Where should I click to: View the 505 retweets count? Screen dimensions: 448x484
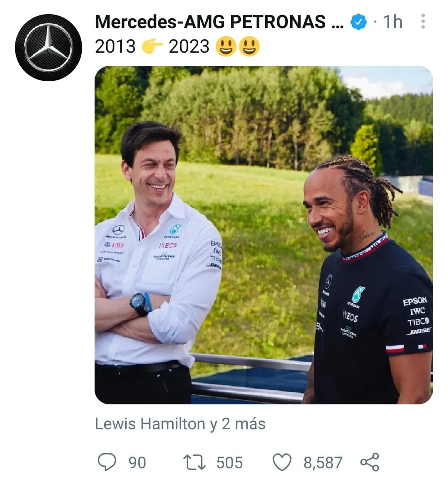click(x=229, y=463)
